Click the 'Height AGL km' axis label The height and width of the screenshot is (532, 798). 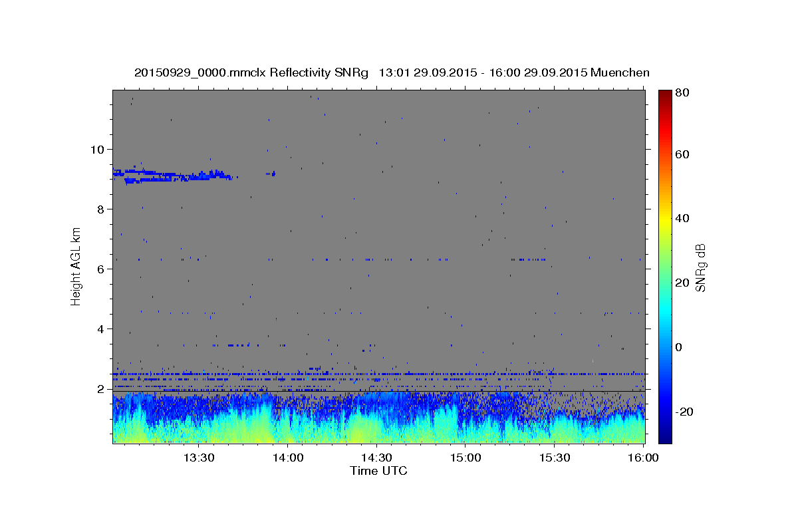(76, 267)
